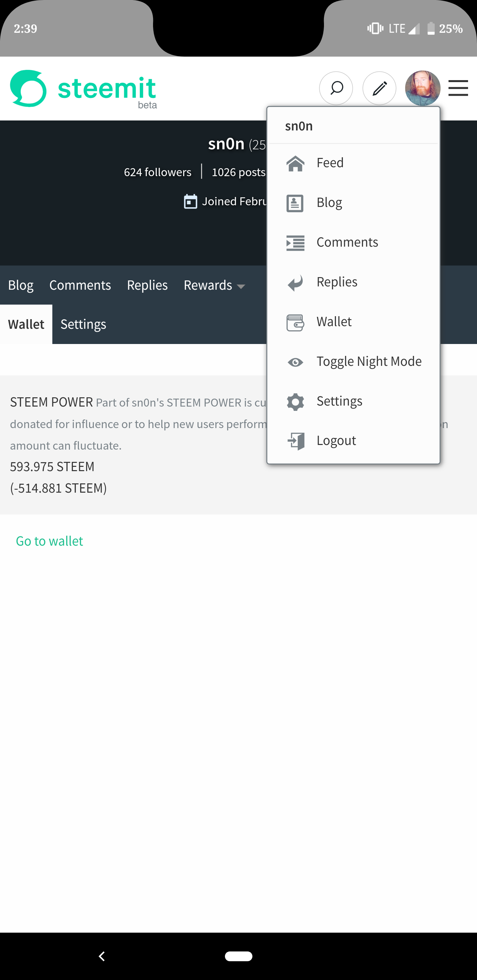The image size is (477, 980).
Task: Click the Logout door icon
Action: coord(296,441)
